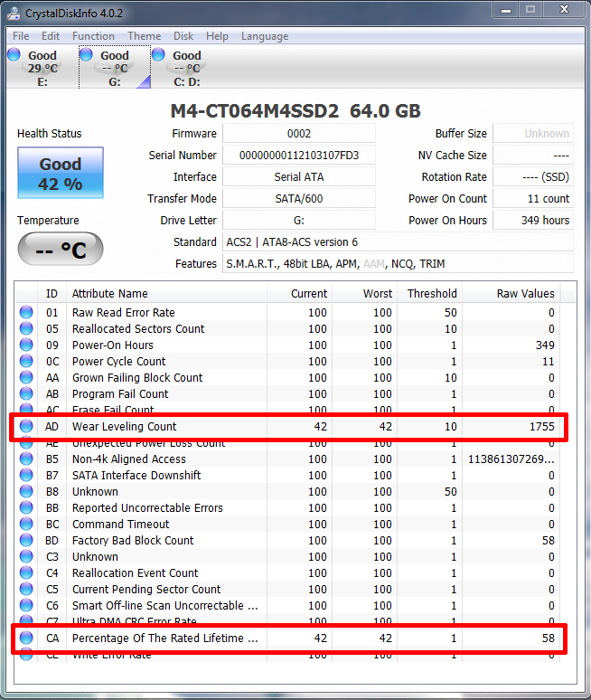Open the Function menu
Viewport: 591px width, 700px height.
click(x=93, y=36)
